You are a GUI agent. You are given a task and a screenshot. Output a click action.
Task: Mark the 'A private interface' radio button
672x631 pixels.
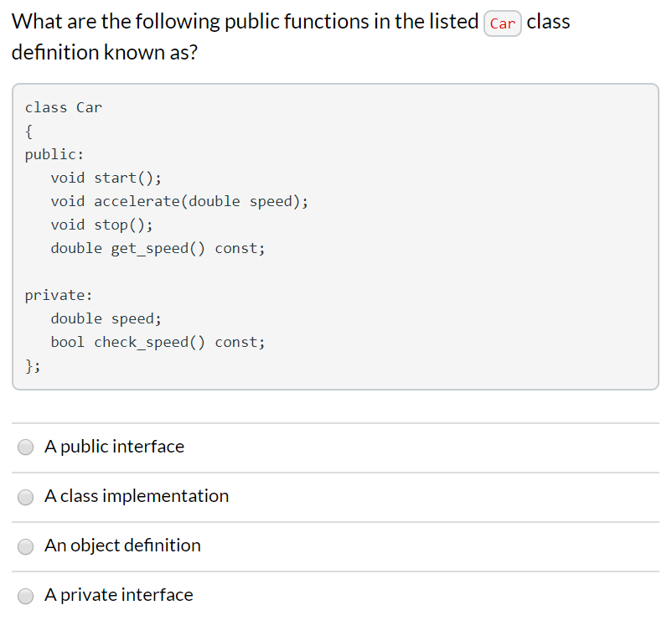click(25, 596)
